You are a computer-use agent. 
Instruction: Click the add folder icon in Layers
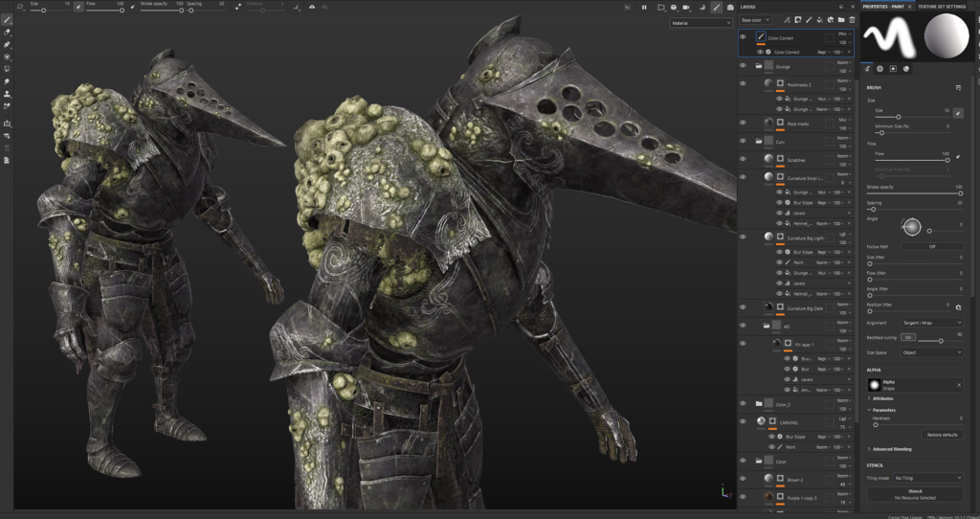pyautogui.click(x=840, y=19)
